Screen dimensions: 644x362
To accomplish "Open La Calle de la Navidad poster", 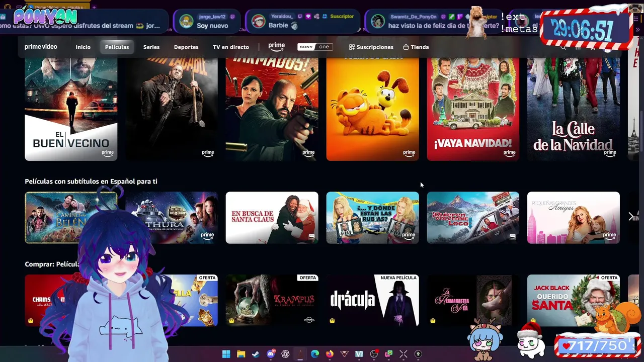I will pyautogui.click(x=574, y=109).
